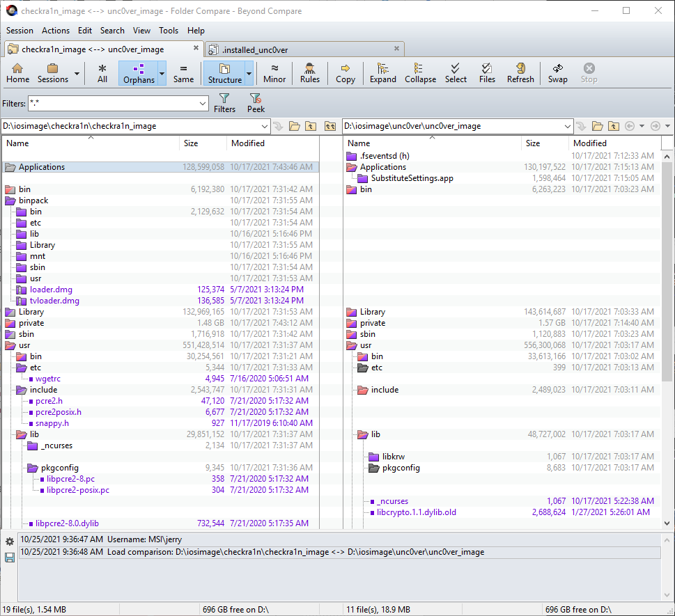Select libcrypto.1.1.dylib.old file

click(x=417, y=512)
